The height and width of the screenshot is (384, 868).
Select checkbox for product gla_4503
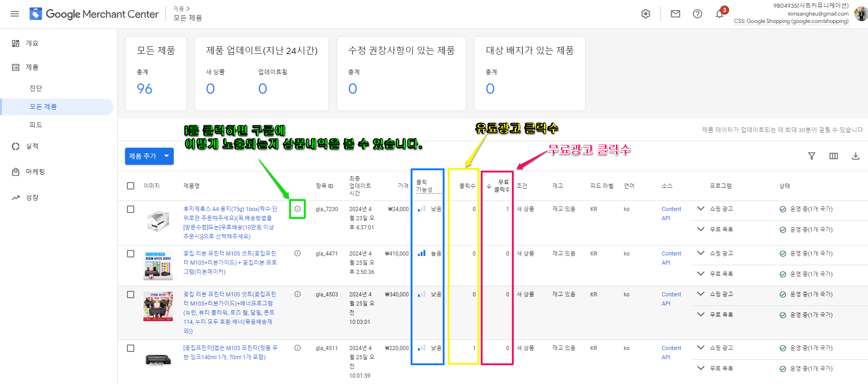pos(131,295)
